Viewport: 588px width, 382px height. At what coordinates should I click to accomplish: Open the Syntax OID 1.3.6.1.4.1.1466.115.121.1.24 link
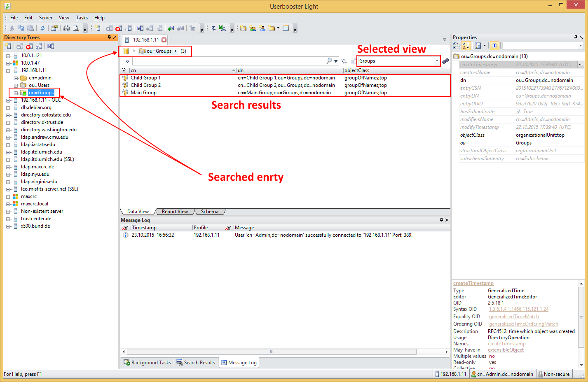click(519, 309)
